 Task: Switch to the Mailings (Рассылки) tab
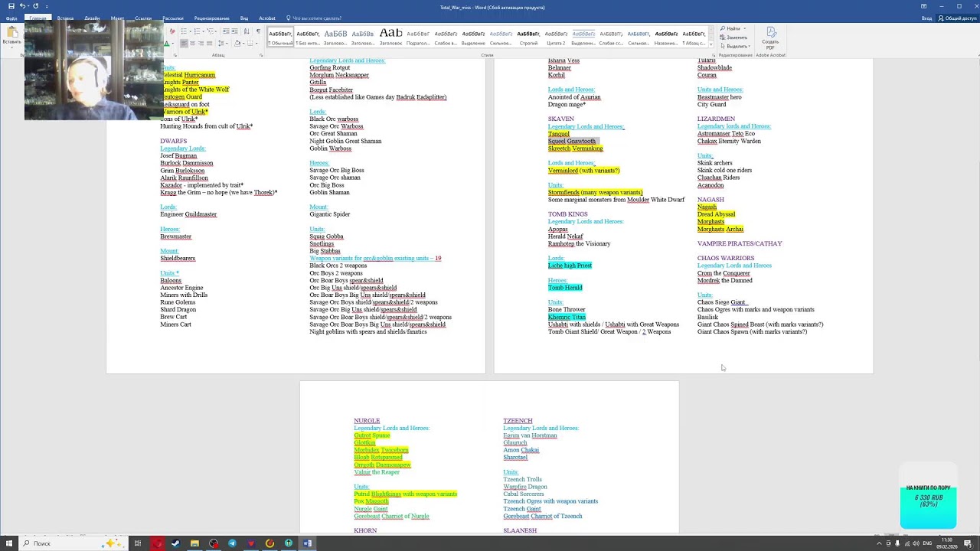[x=172, y=18]
